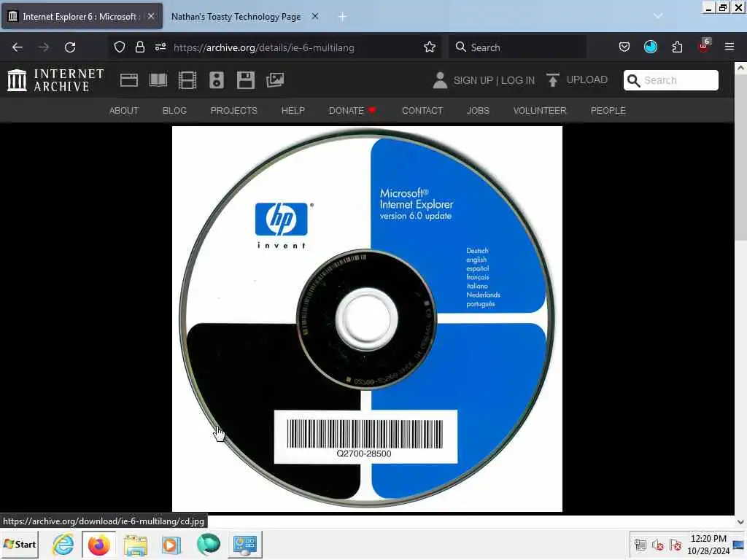Click the scrollbar up arrow
747x560 pixels.
(x=740, y=68)
